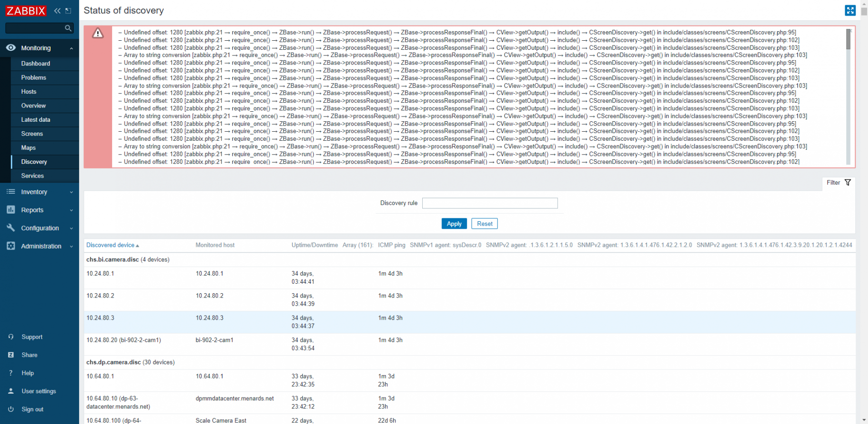Reset the discovery filter
This screenshot has height=424, width=868.
(x=484, y=224)
